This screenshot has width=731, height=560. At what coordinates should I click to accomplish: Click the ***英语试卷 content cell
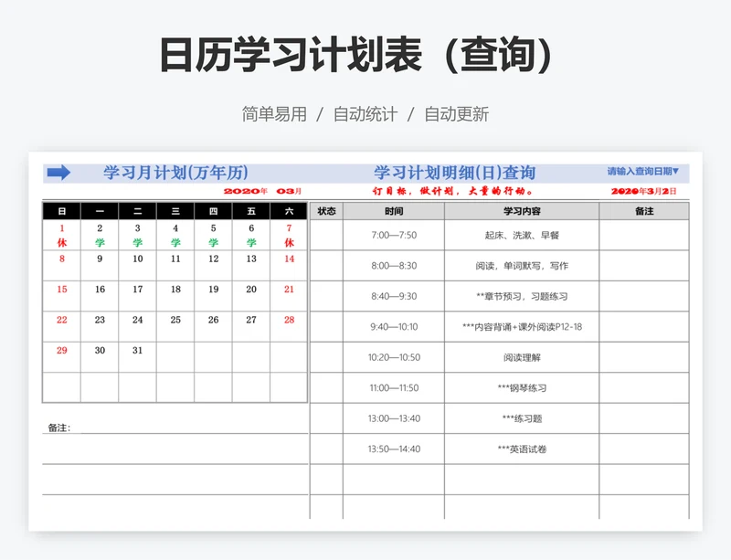point(522,449)
